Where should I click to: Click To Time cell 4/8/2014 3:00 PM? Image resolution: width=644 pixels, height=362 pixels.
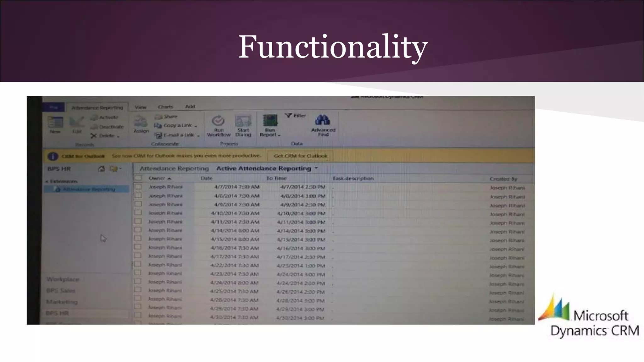click(303, 196)
